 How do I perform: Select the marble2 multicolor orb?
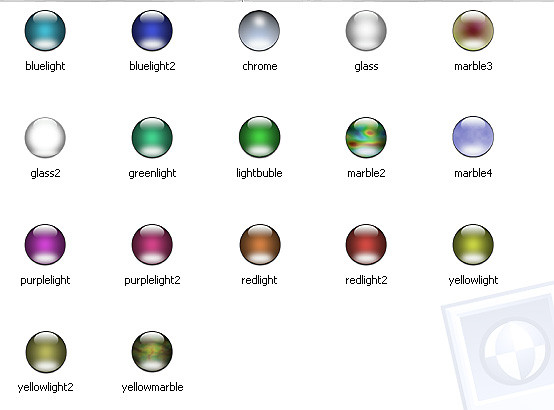(x=366, y=137)
